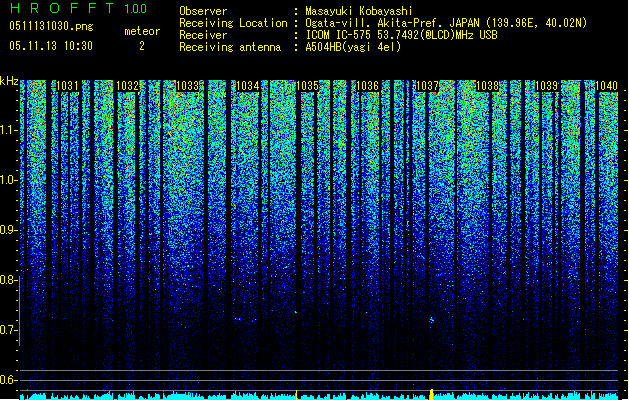The width and height of the screenshot is (629, 400).
Task: Click the 0.6 frequency axis label
Action: pos(8,380)
